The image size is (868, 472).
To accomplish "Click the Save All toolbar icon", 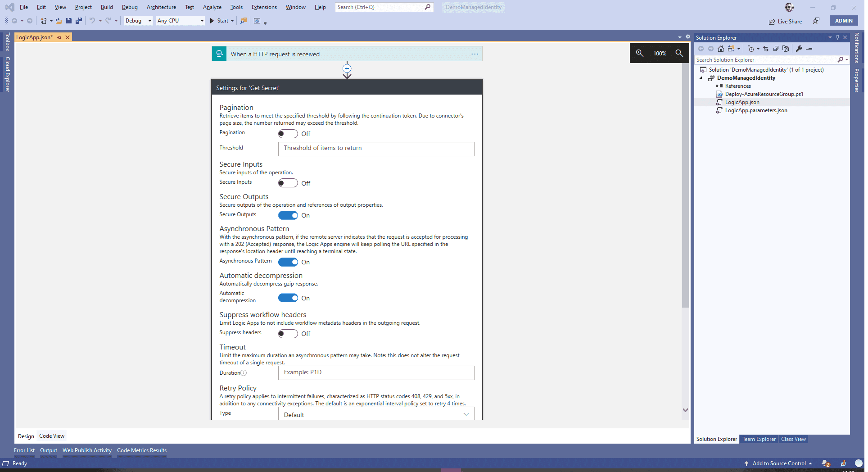I will pos(79,21).
